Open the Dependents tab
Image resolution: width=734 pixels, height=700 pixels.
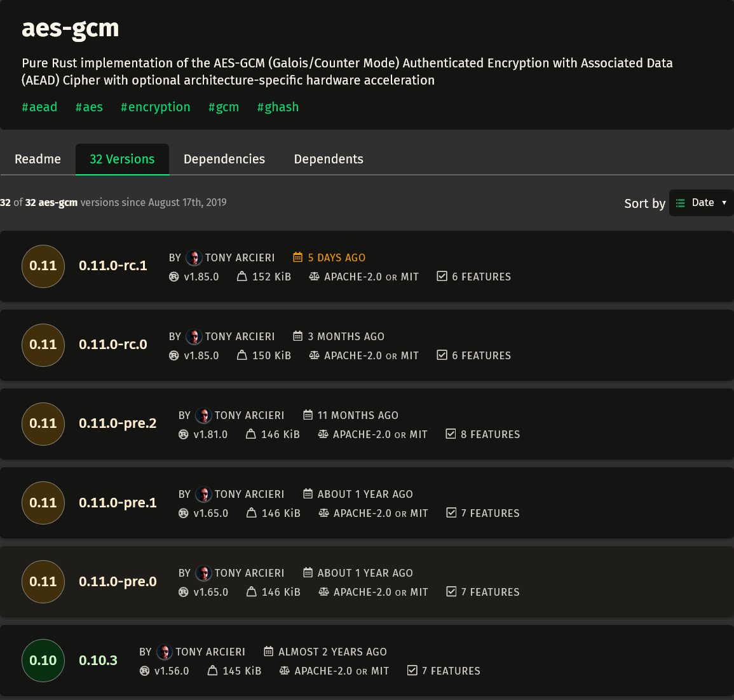point(329,159)
